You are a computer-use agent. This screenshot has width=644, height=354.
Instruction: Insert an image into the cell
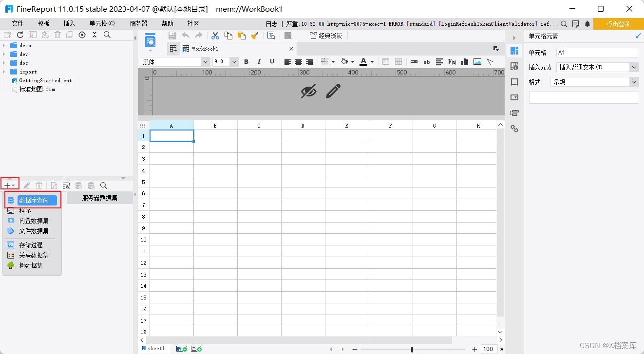(x=477, y=62)
